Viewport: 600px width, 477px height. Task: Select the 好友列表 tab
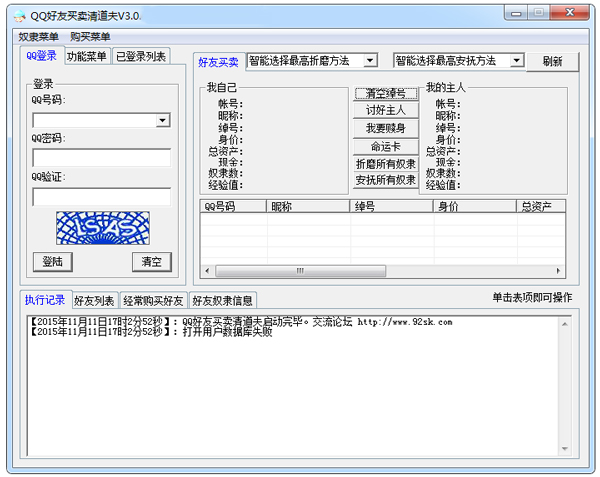coord(94,300)
